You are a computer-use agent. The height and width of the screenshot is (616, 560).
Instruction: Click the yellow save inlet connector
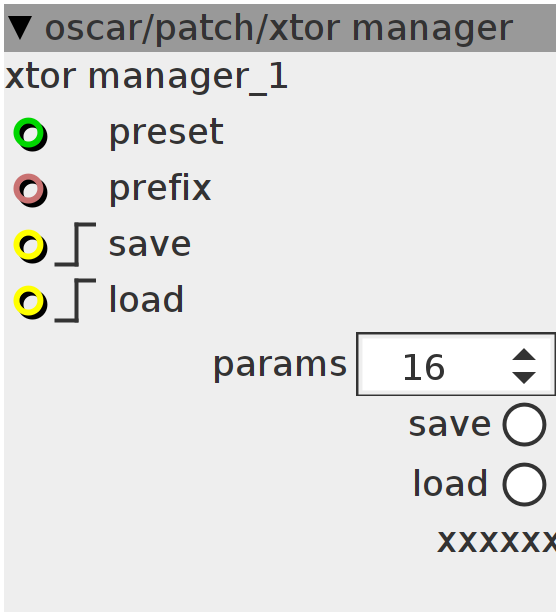tap(30, 246)
